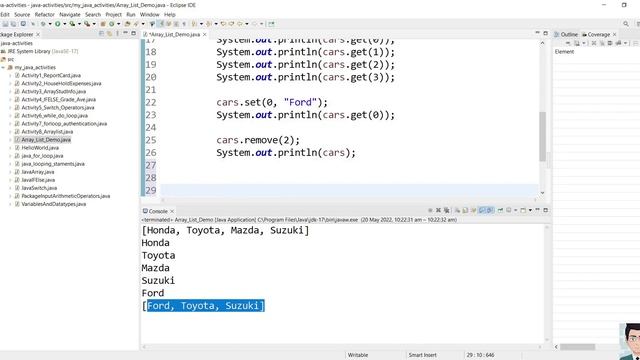
Task: Click the Next Annotation icon in toolbar
Action: coord(194,24)
